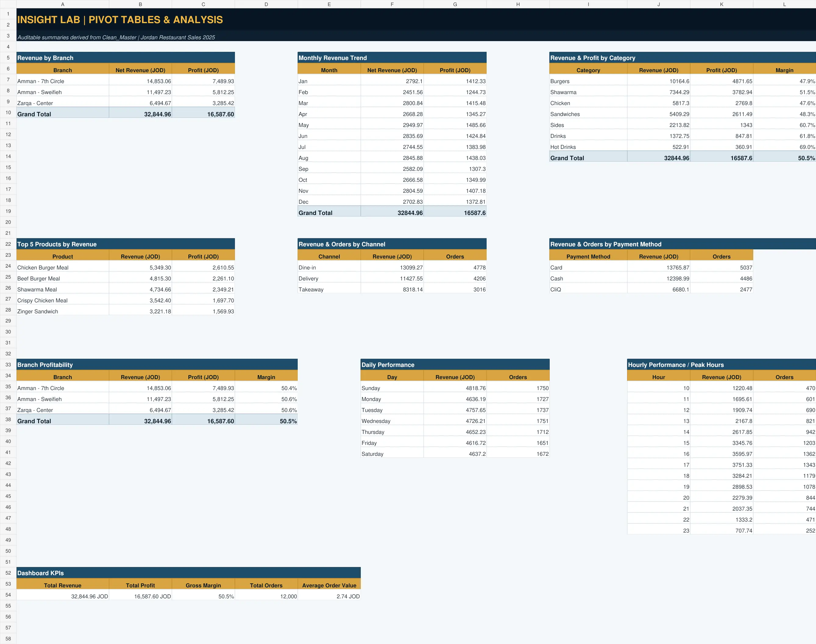Click row header 22

pos(8,244)
